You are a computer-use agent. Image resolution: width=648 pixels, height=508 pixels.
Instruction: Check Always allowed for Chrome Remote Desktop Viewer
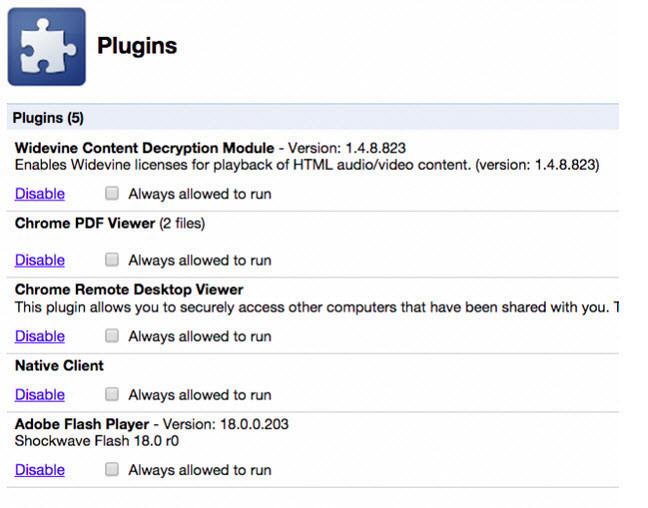tap(112, 335)
